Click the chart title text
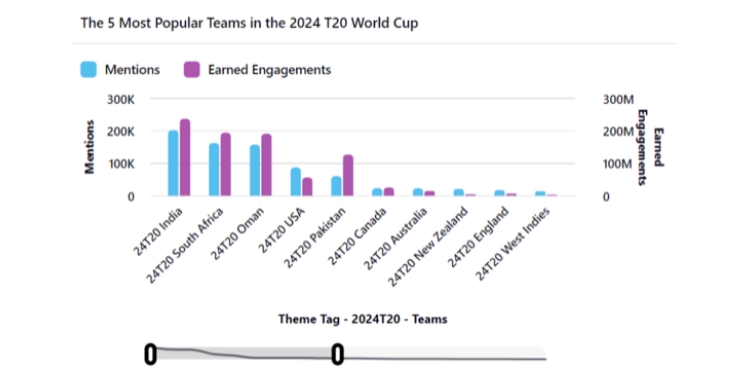 click(249, 23)
